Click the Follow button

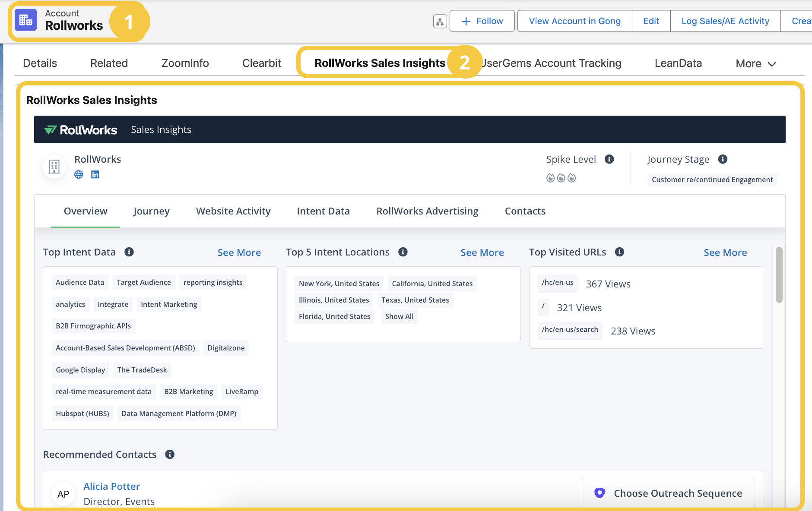pyautogui.click(x=482, y=21)
